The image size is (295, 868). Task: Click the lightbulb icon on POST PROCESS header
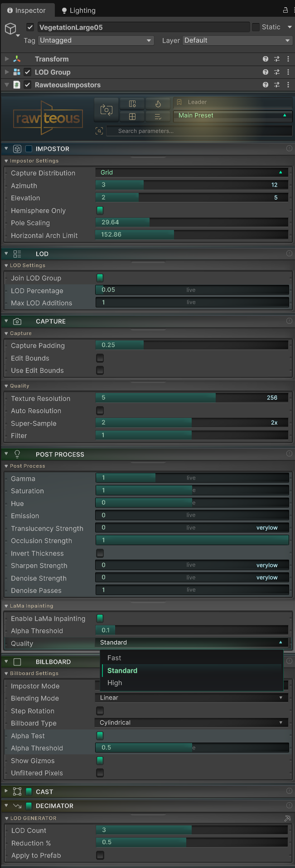tap(17, 454)
